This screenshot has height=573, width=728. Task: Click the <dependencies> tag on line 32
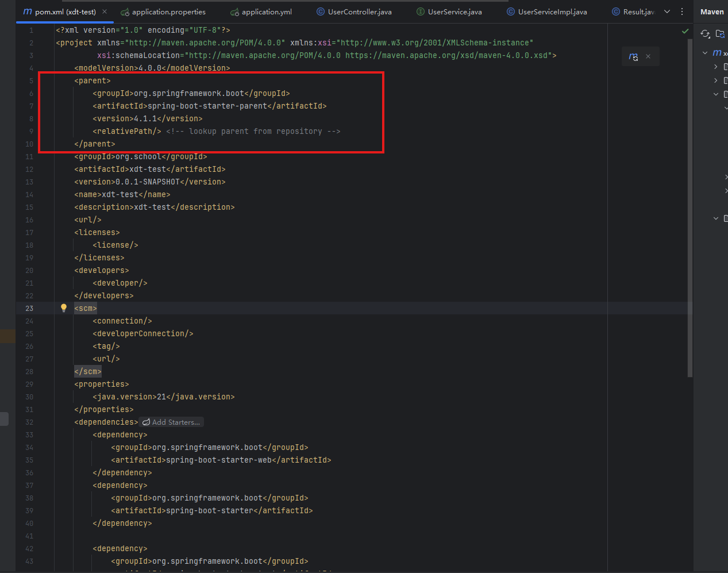pyautogui.click(x=106, y=422)
